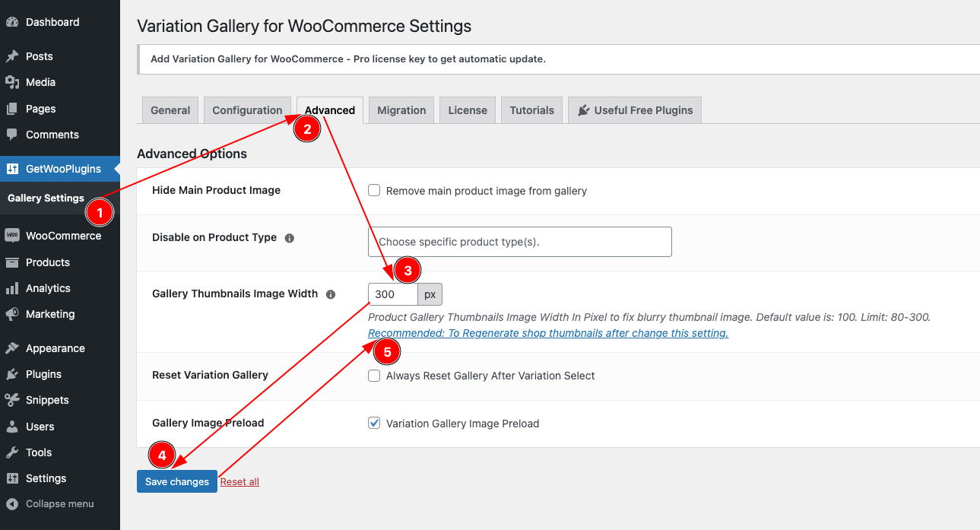980x530 pixels.
Task: Focus the Gallery Thumbnails Image Width field
Action: click(393, 294)
